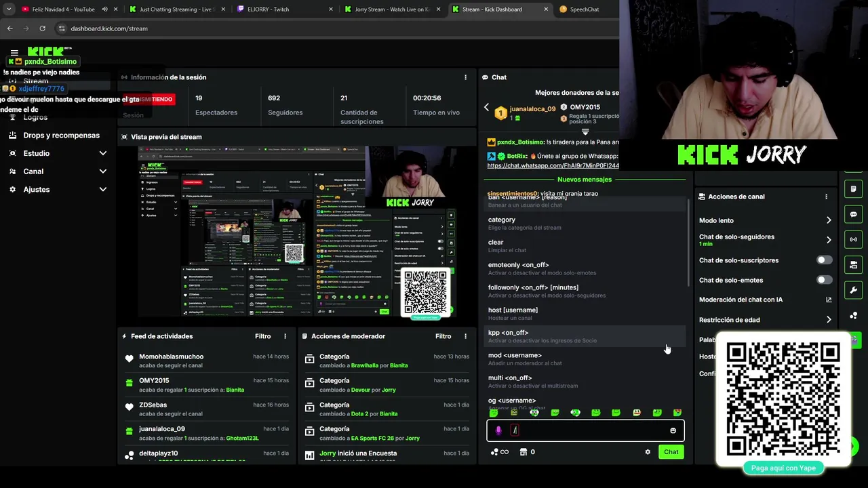The image size is (868, 488).
Task: Click username juanalaloca_09 in top donors
Action: click(532, 108)
